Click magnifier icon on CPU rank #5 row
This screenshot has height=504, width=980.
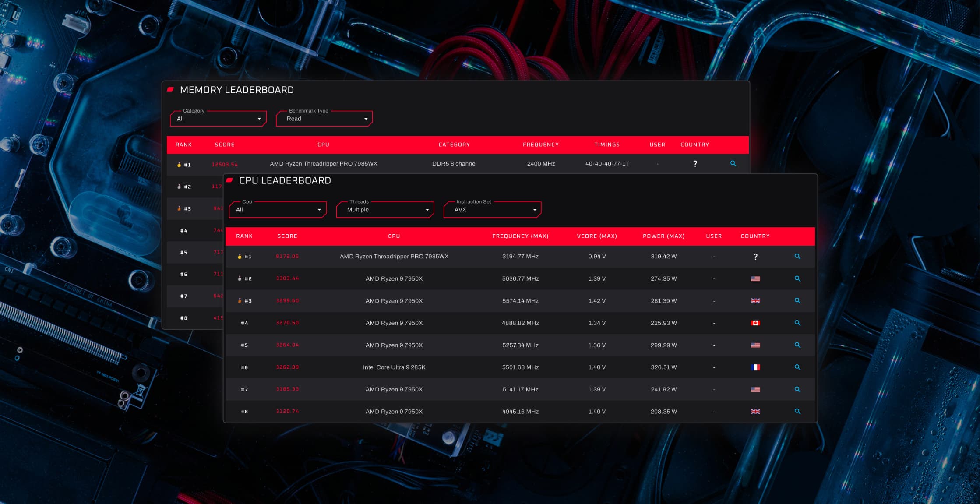[x=797, y=345]
